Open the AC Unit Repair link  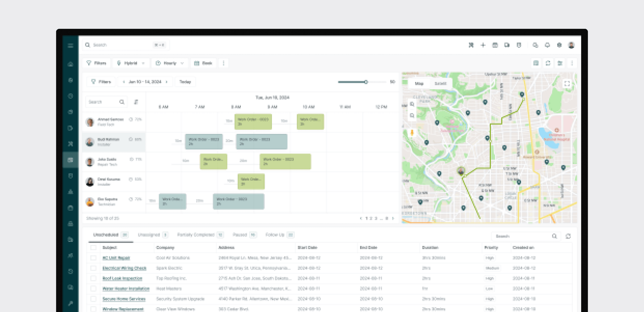point(116,258)
